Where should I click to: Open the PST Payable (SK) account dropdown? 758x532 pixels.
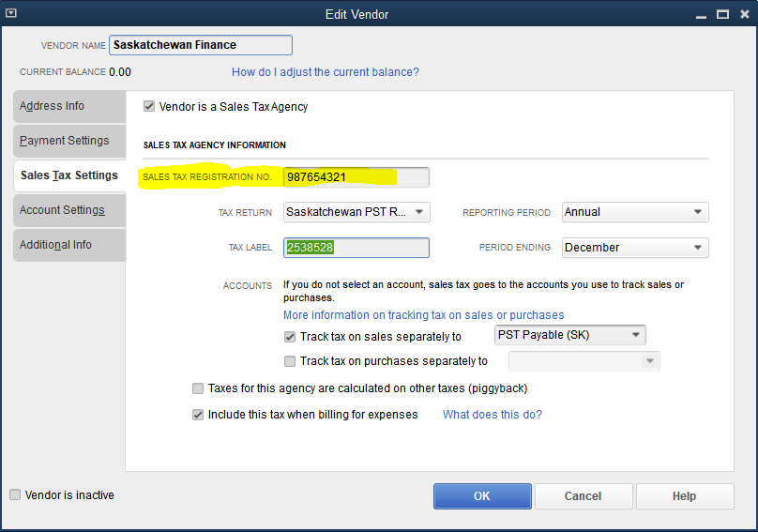(x=570, y=335)
